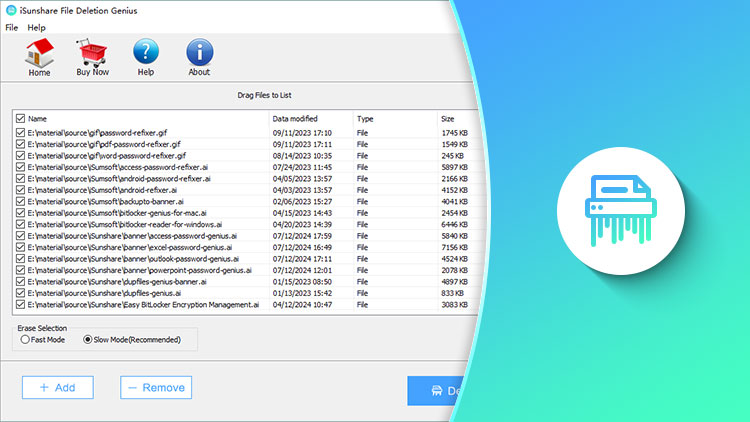Sort list by Name column header
Image resolution: width=750 pixels, height=422 pixels.
point(37,119)
